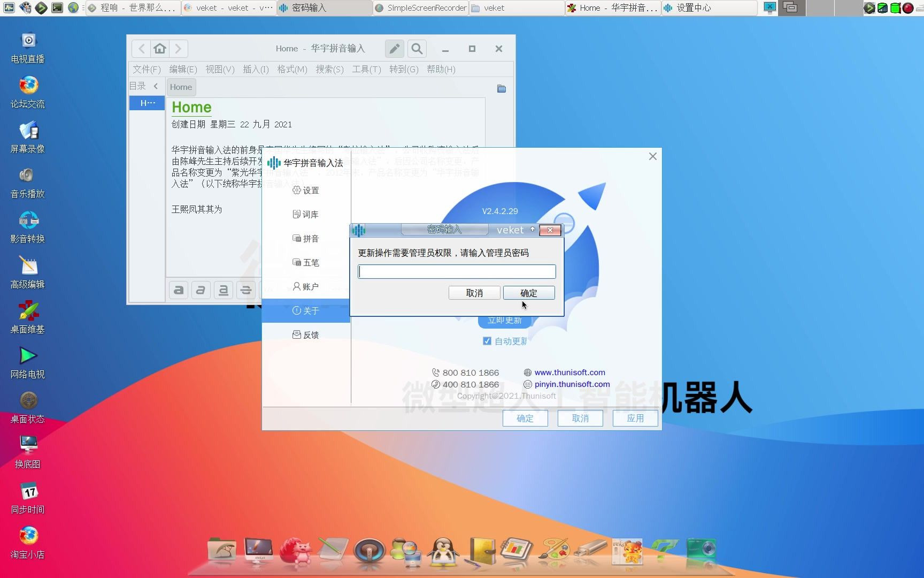Launch 淘宝小店 desktop icon
The image size is (924, 578).
[28, 544]
